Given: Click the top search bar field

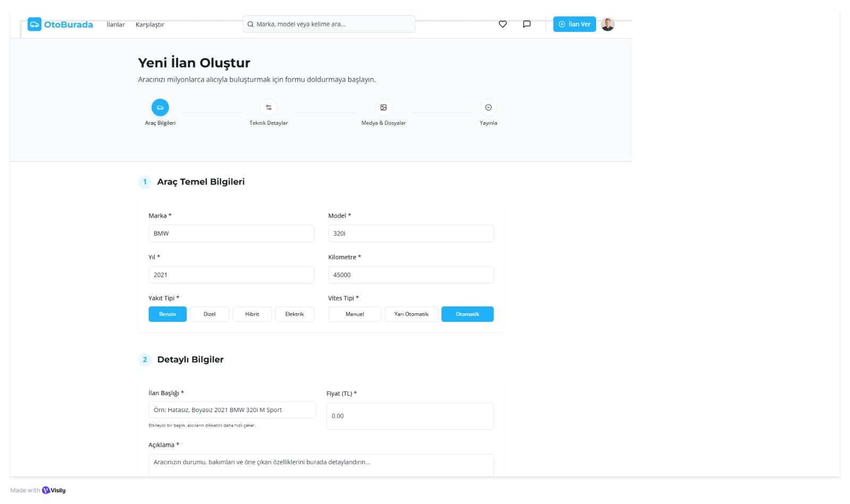Looking at the screenshot, I should (329, 24).
